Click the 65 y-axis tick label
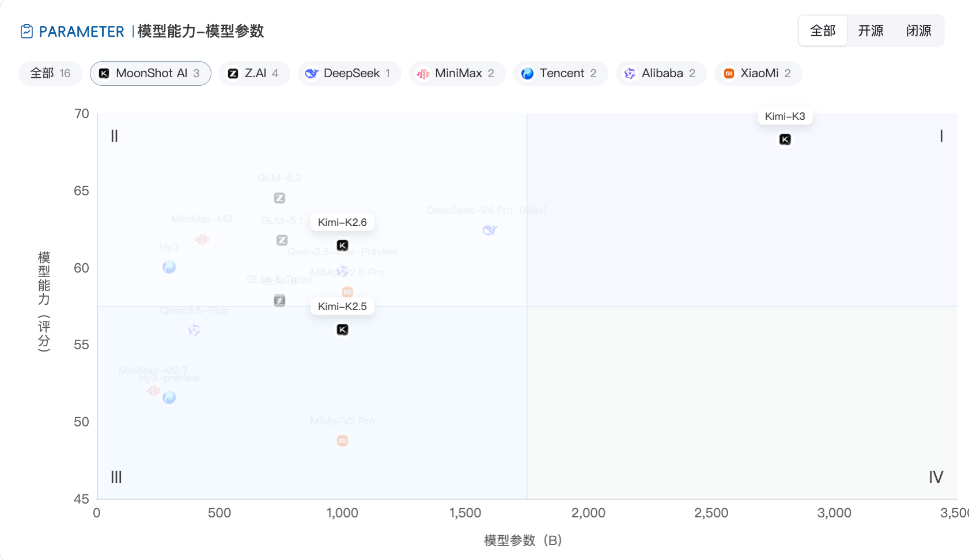Screen dimensions: 969x560 point(81,191)
